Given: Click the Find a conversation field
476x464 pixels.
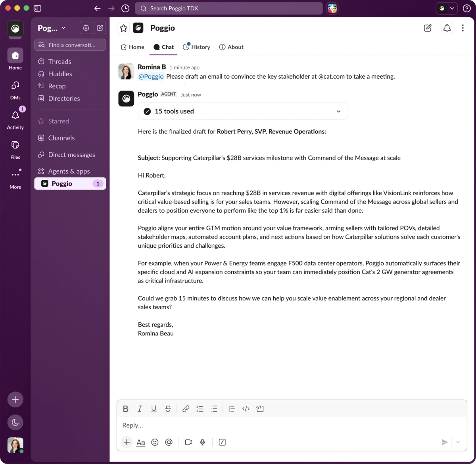Looking at the screenshot, I should [x=70, y=45].
